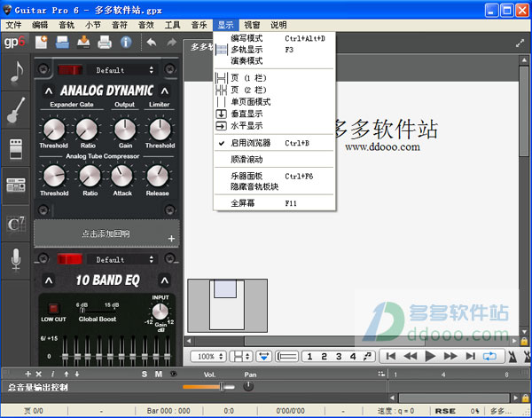This screenshot has height=418, width=532.
Task: Play the score
Action: coord(430,356)
